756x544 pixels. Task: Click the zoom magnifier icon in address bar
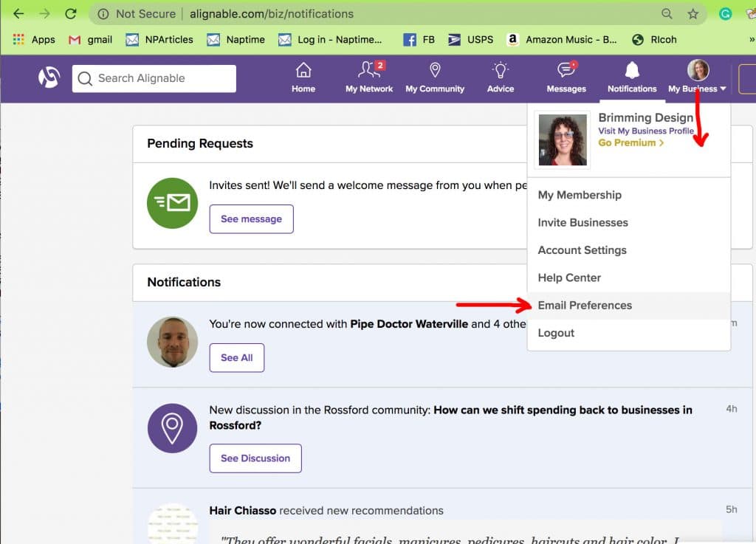pos(667,13)
